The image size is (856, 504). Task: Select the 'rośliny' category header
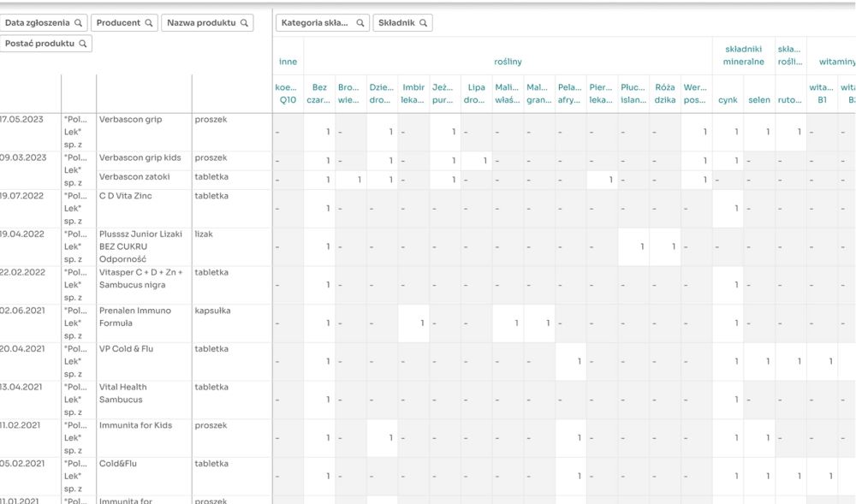[x=508, y=62]
